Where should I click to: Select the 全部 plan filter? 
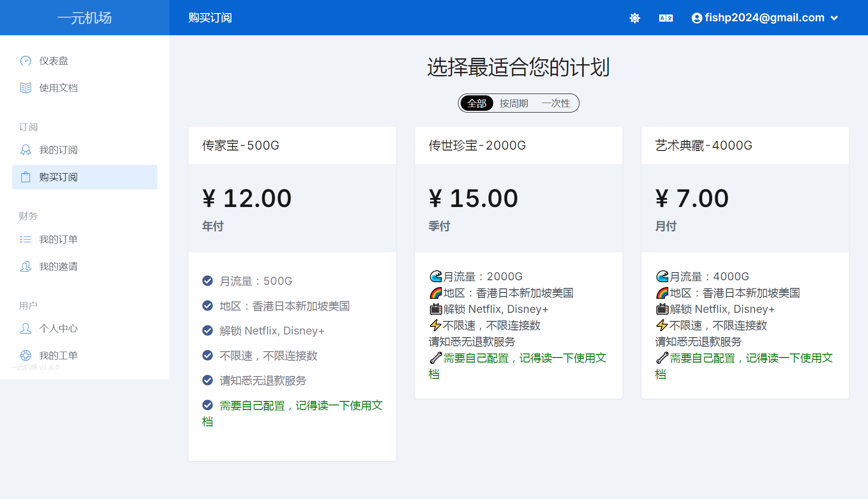point(476,104)
